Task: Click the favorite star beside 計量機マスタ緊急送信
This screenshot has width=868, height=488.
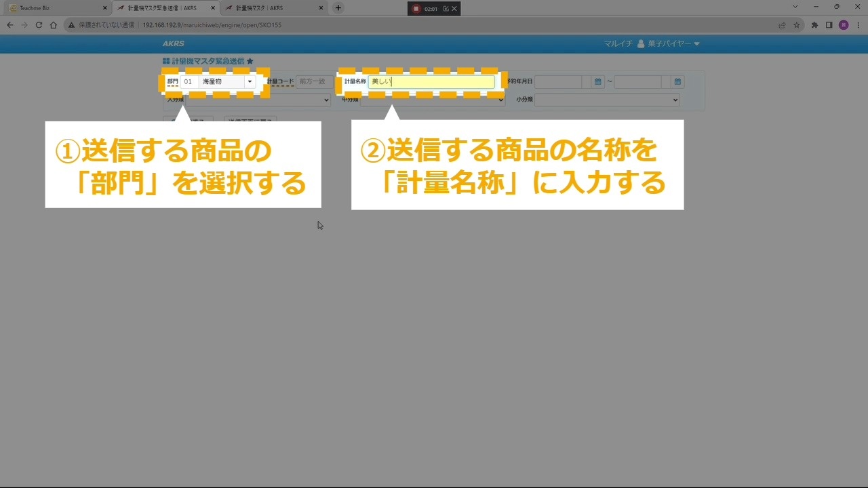Action: [x=250, y=61]
